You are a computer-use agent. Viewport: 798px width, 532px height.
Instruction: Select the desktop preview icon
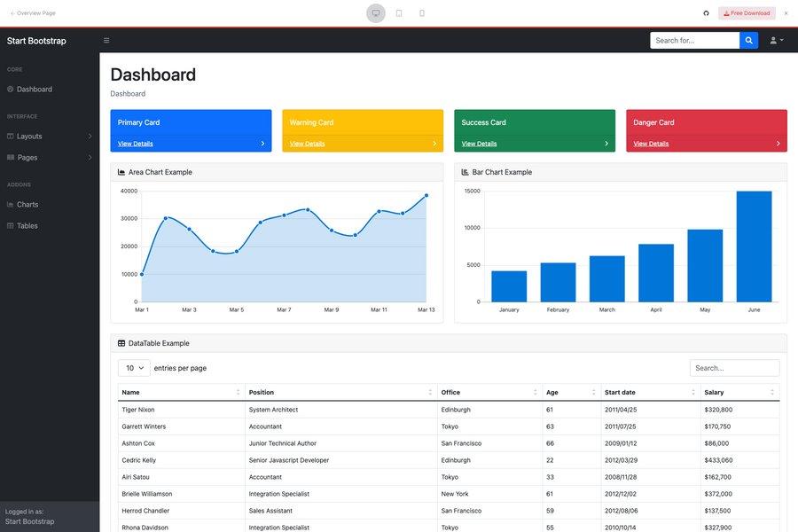(x=373, y=11)
